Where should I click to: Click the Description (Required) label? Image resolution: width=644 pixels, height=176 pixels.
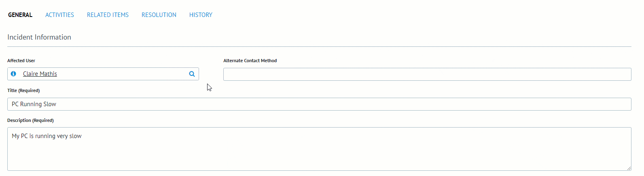30,120
